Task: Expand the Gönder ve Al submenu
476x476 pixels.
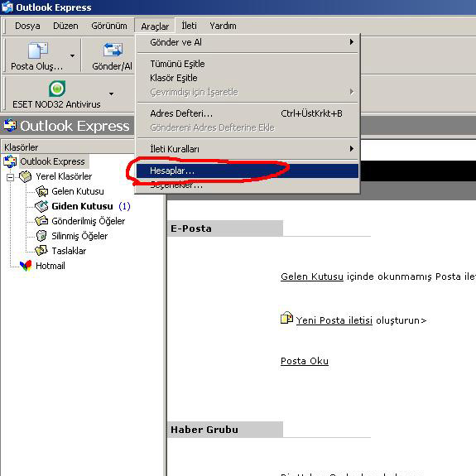Action: pyautogui.click(x=248, y=42)
